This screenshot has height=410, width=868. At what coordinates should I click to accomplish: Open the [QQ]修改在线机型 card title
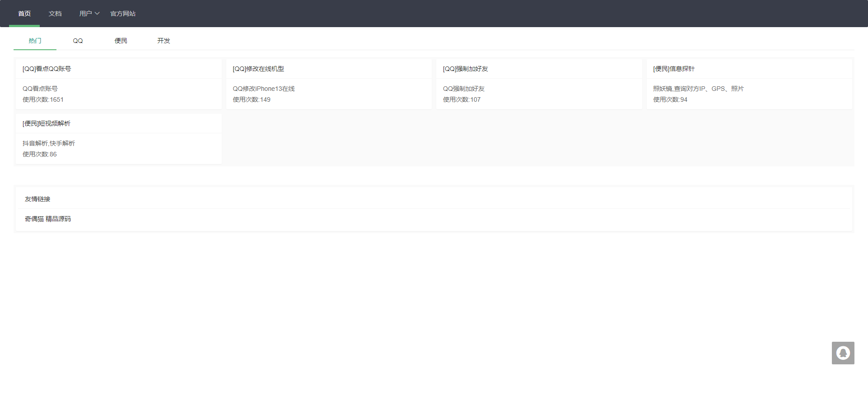click(258, 69)
